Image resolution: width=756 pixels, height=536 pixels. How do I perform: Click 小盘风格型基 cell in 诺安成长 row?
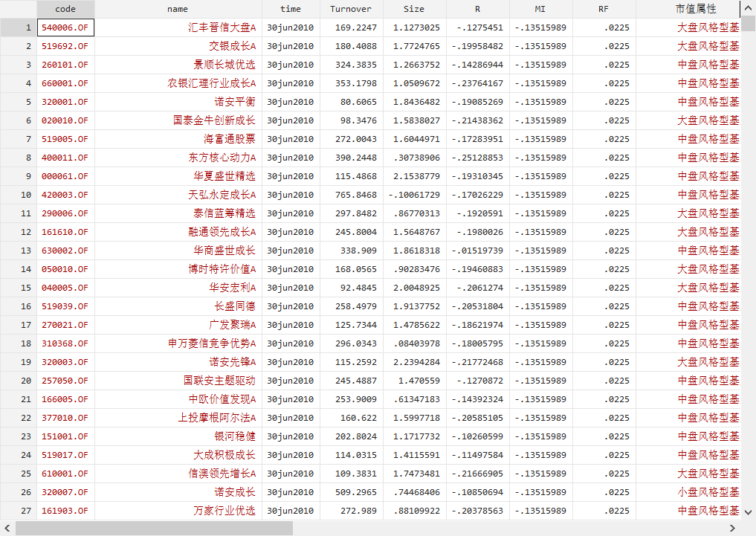[688, 492]
